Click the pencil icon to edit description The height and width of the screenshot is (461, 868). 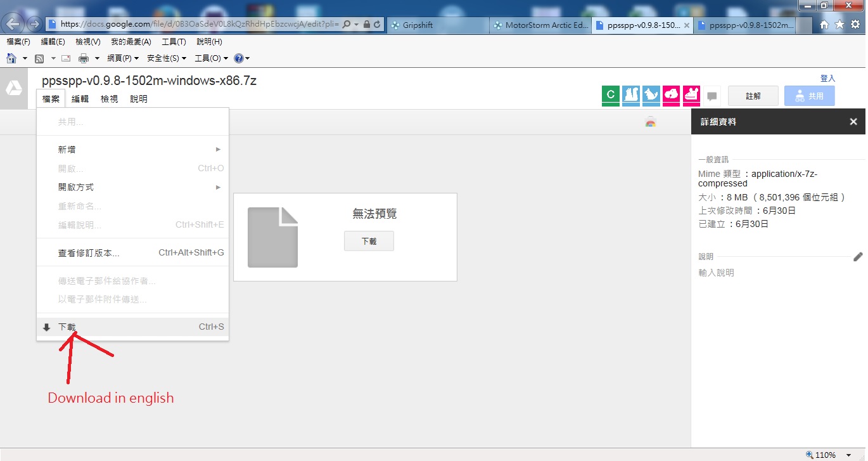pyautogui.click(x=858, y=257)
